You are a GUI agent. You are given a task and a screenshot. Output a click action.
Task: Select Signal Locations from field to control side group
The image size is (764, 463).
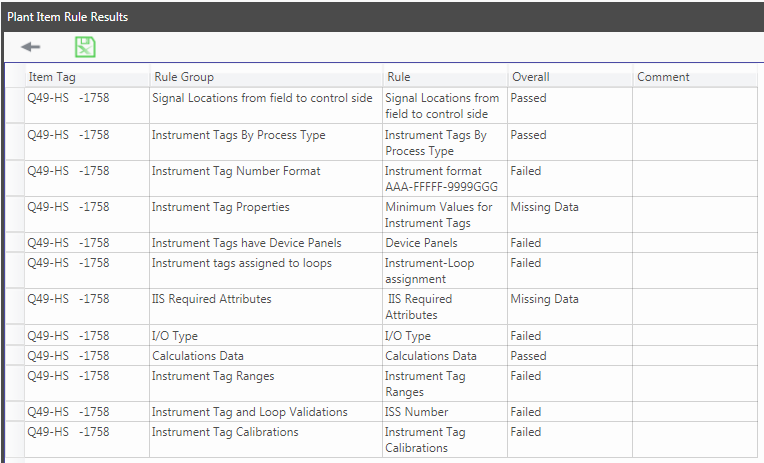262,98
